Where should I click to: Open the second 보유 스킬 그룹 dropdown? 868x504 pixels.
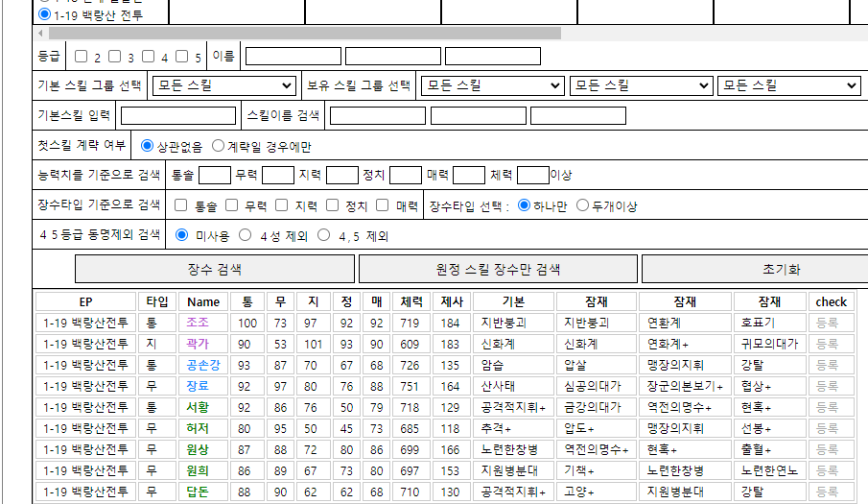click(x=641, y=85)
